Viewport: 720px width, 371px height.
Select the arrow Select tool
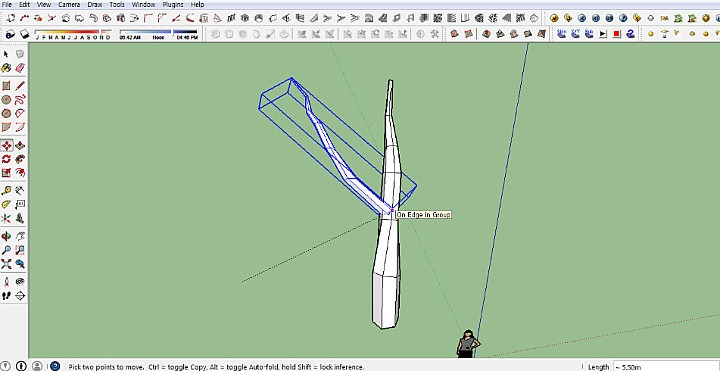(6, 54)
